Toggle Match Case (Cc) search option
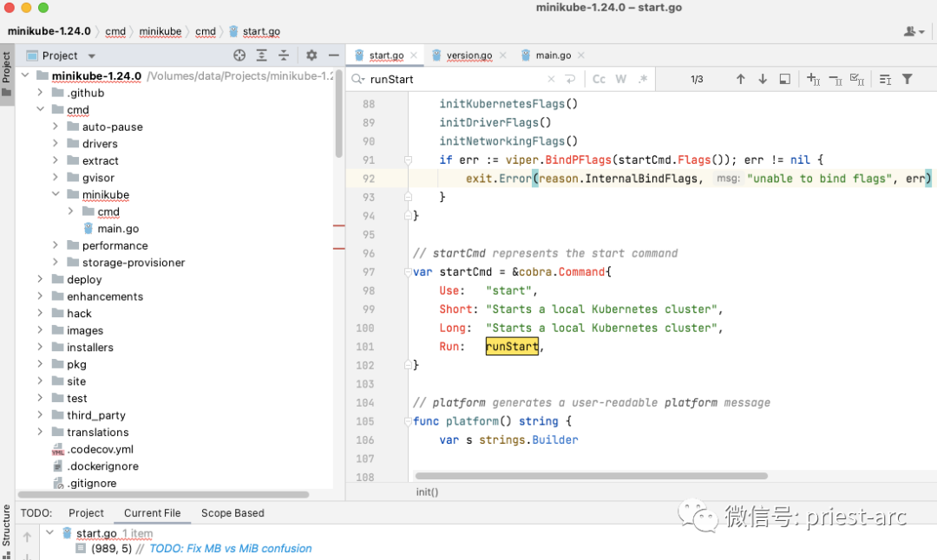The height and width of the screenshot is (560, 937). pyautogui.click(x=599, y=79)
